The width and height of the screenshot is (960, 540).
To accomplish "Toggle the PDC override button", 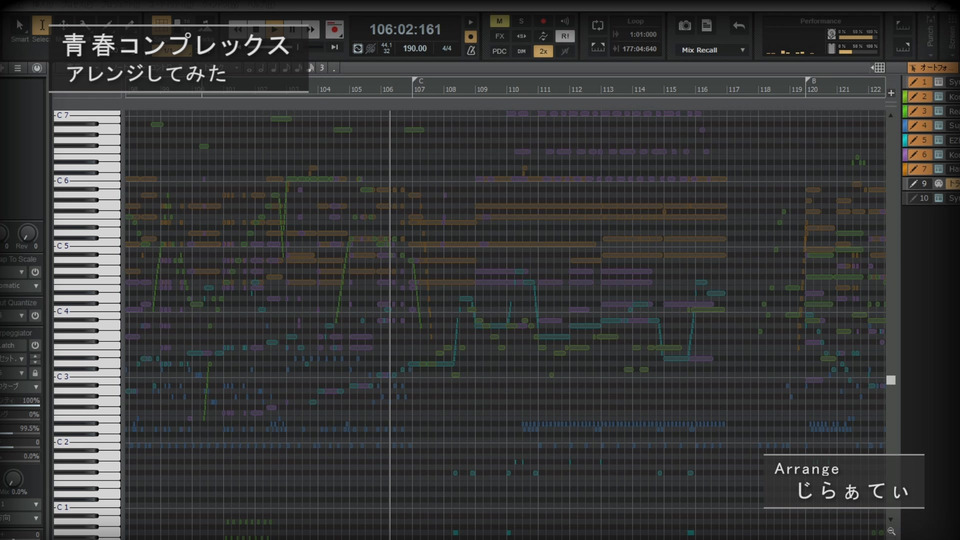I will click(499, 51).
